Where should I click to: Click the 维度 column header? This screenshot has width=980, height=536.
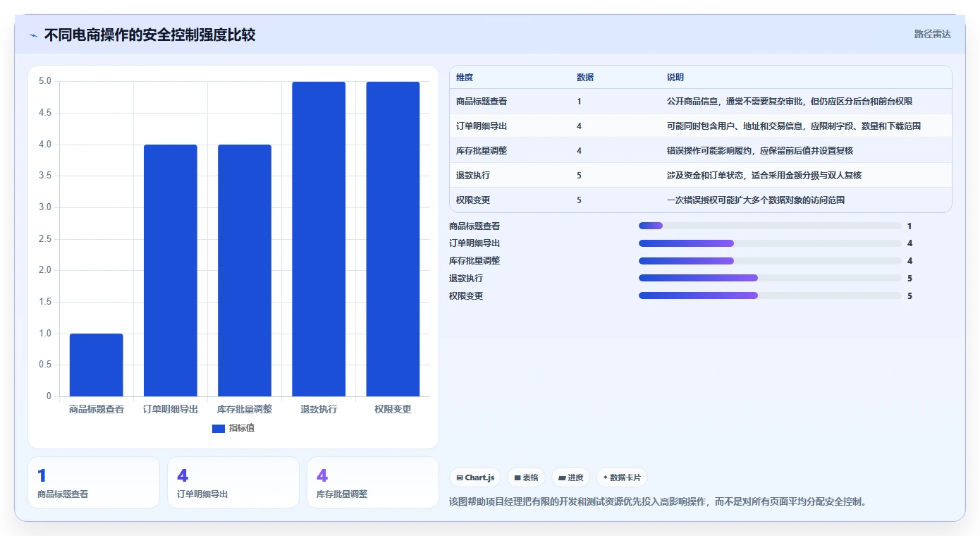coord(465,78)
